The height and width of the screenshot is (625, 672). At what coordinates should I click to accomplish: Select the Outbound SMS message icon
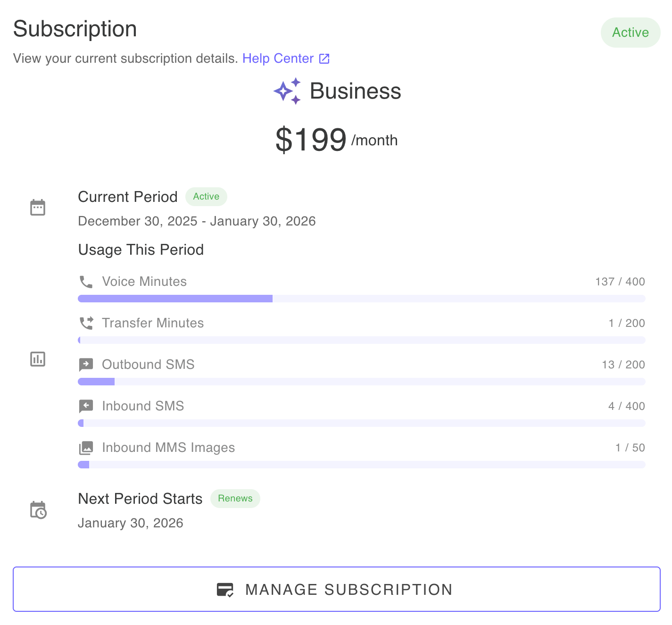pyautogui.click(x=86, y=364)
